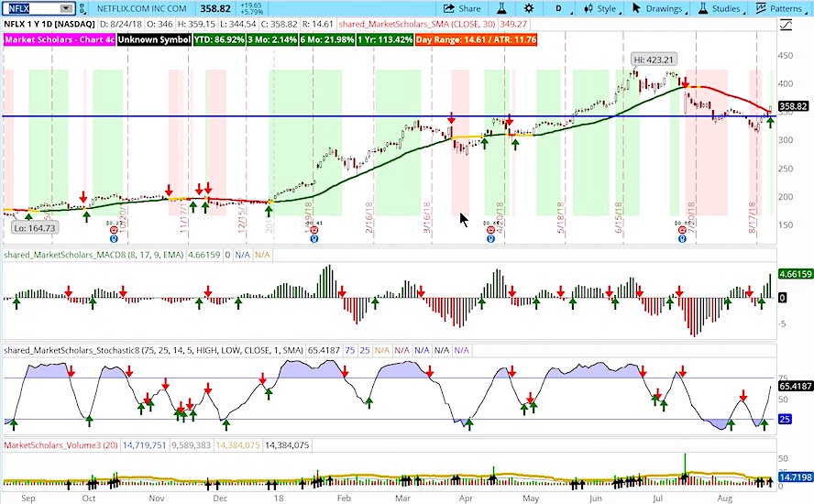
Task: Click the 1 Yr: 113.42% label
Action: tap(385, 39)
